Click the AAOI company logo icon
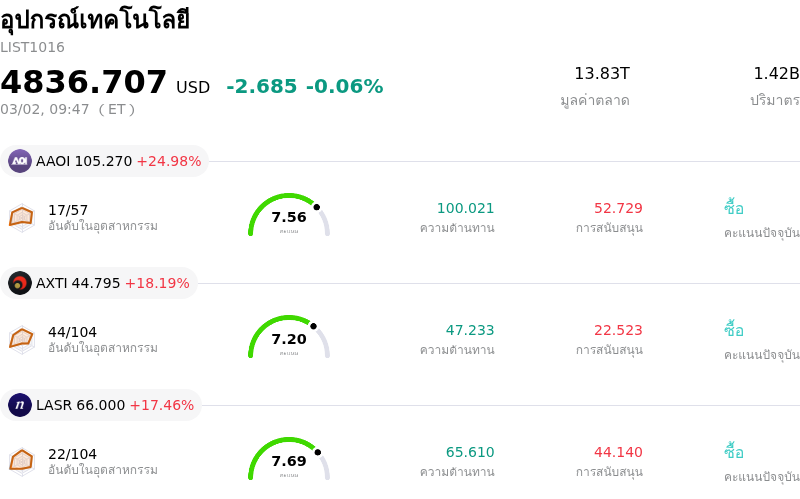 point(20,161)
